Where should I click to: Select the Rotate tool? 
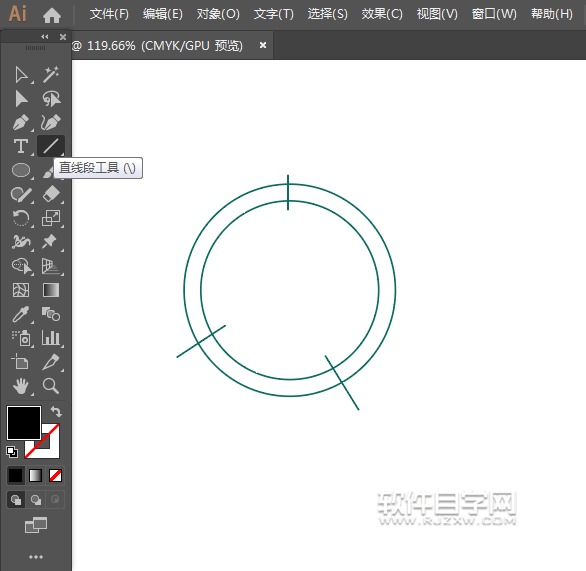pos(21,218)
